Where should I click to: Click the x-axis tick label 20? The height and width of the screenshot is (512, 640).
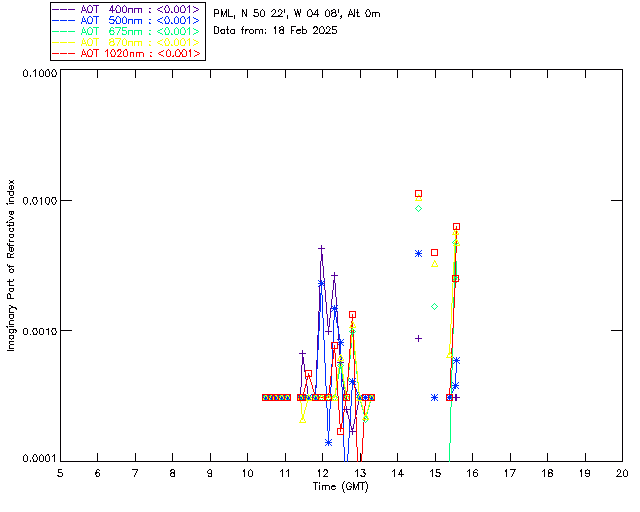click(x=622, y=473)
